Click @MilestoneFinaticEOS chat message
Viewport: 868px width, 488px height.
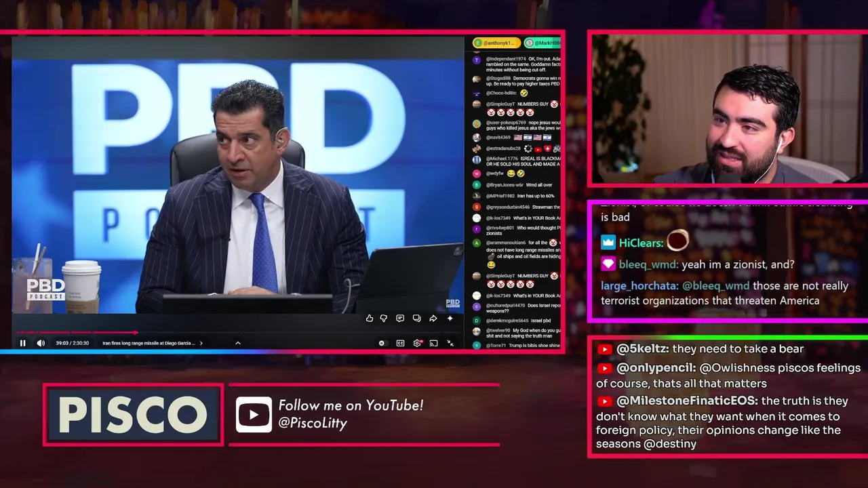[x=722, y=422]
